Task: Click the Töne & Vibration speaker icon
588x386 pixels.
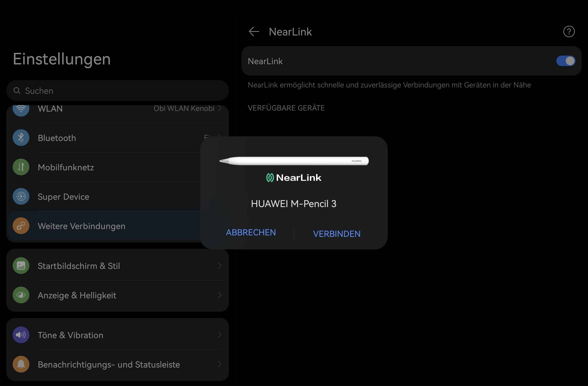Action: pos(21,335)
